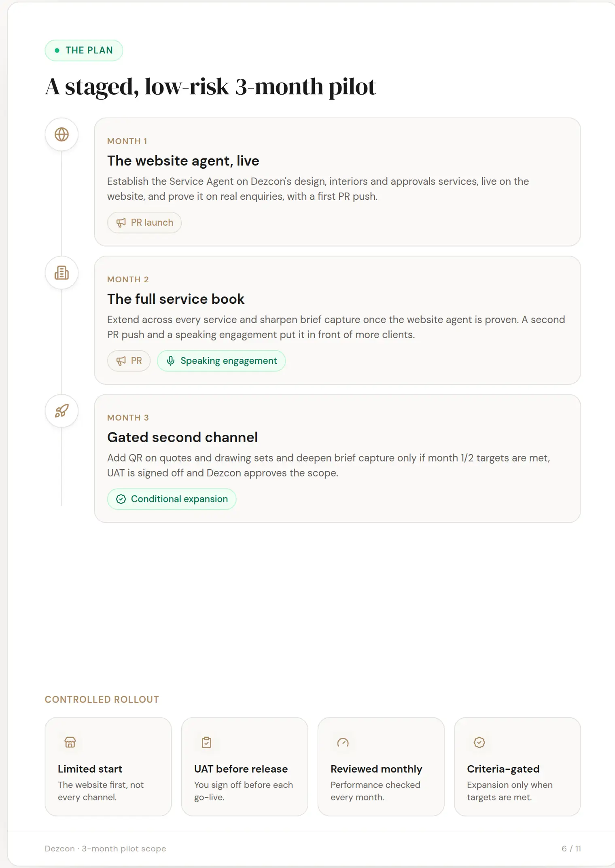Click the PR tag in Month 2 card

click(x=129, y=361)
